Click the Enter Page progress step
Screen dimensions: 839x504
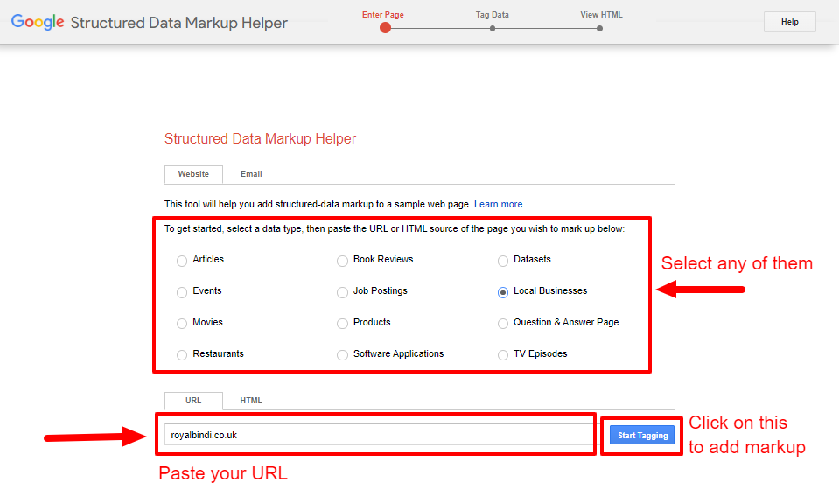click(385, 23)
